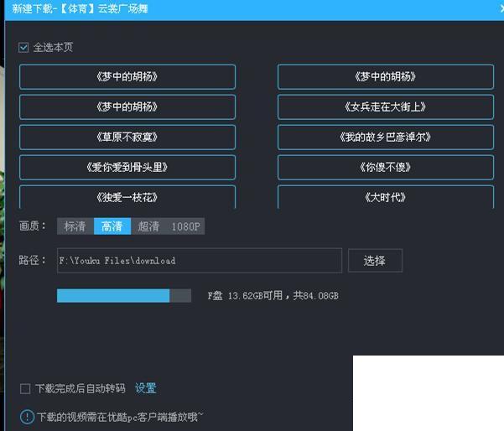
Task: Select 《梦中的胡杨》 above 《女兵走在大街上》
Action: 385,76
